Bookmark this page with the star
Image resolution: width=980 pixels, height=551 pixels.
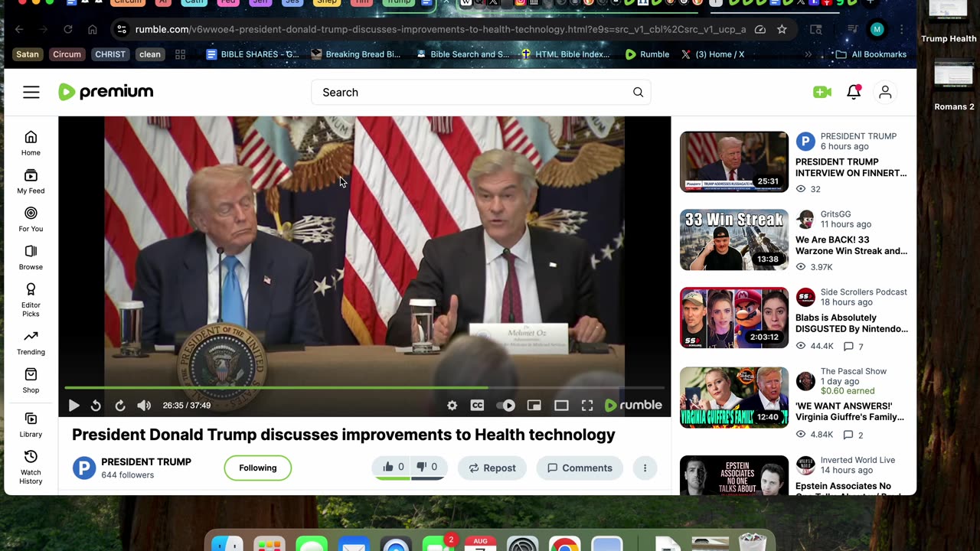782,30
